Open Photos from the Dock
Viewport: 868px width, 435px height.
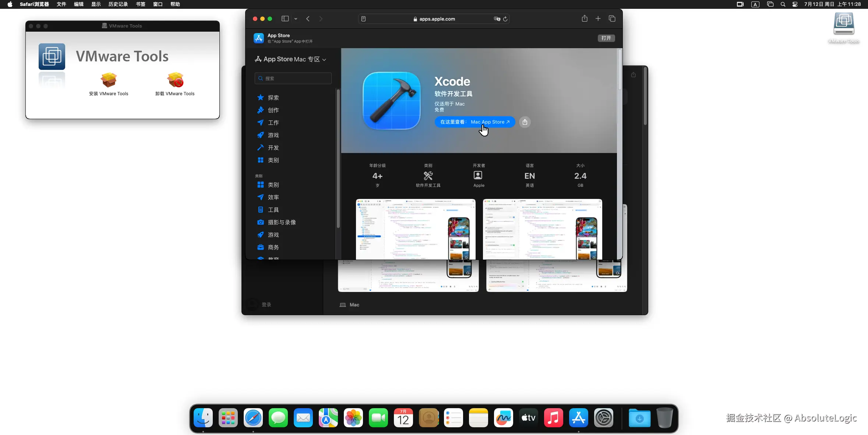click(353, 418)
